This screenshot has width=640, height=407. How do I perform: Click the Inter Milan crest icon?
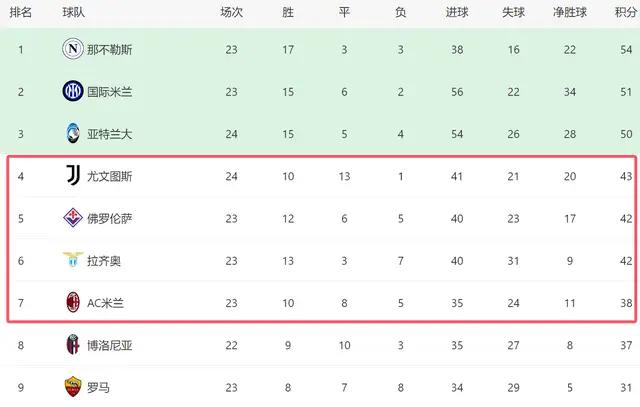tap(73, 91)
